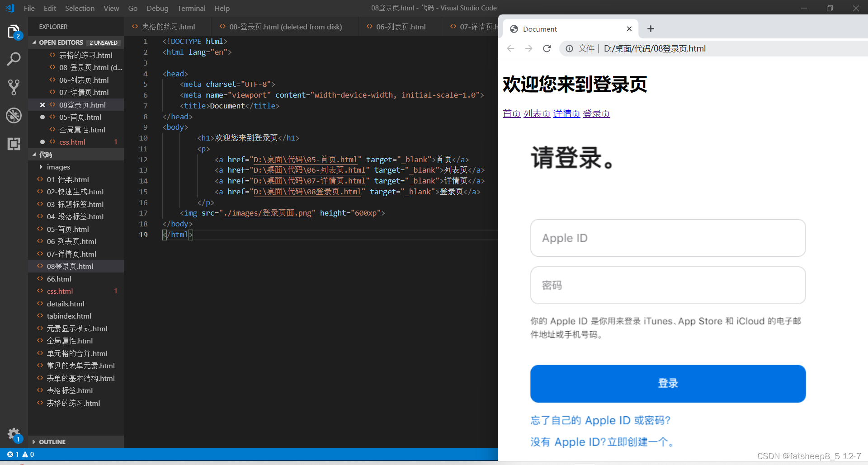Open the Terminal menu
This screenshot has height=465, width=868.
[191, 8]
